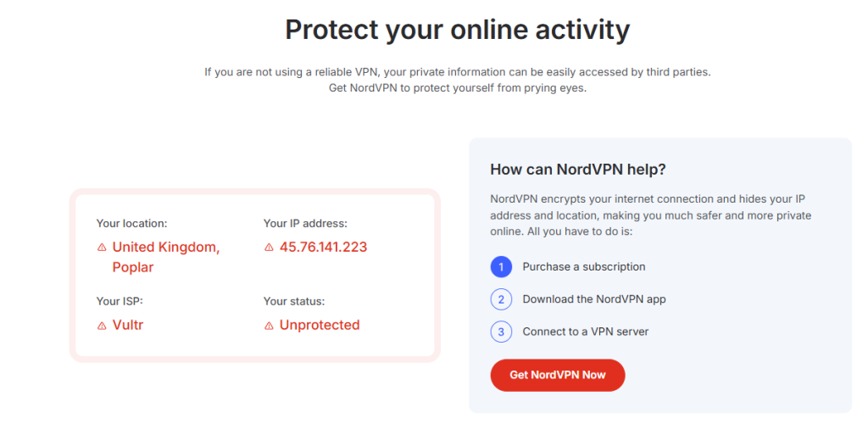Click the warning icon next to Unprotected status
The image size is (868, 424).
(x=270, y=326)
